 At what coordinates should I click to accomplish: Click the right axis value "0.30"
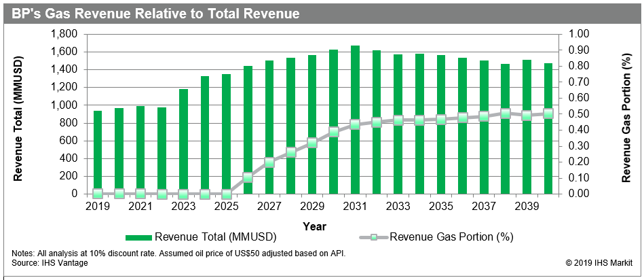[577, 146]
